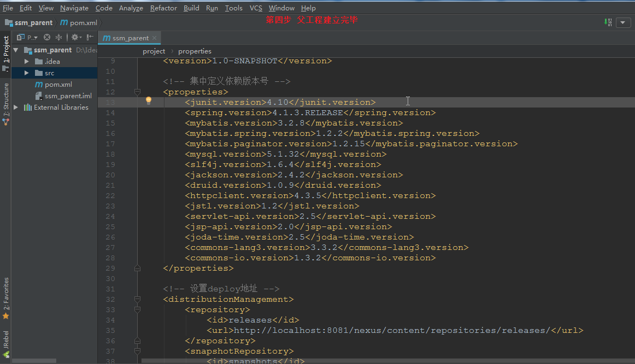Collapse the ssm_parent root tree node
This screenshot has width=635, height=364.
[x=16, y=50]
